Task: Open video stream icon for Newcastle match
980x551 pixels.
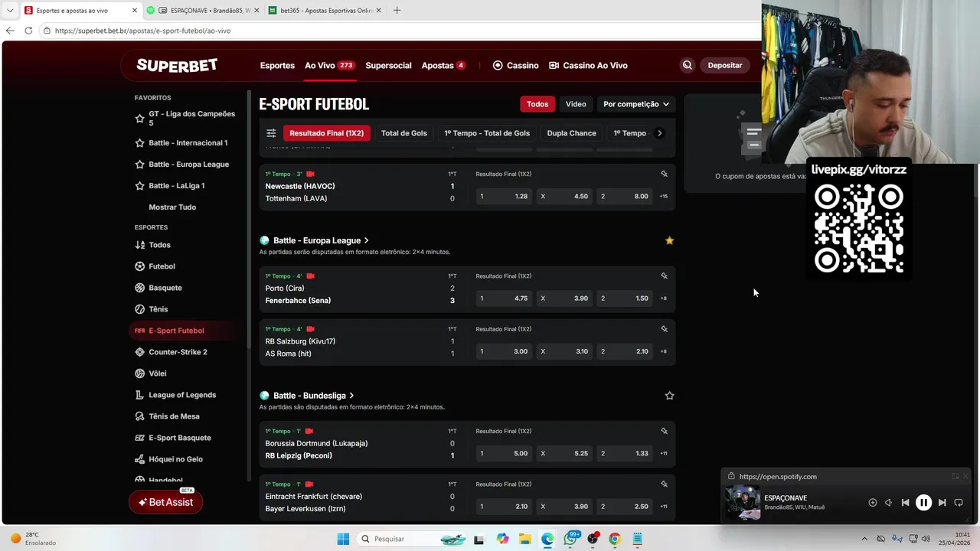Action: [310, 174]
